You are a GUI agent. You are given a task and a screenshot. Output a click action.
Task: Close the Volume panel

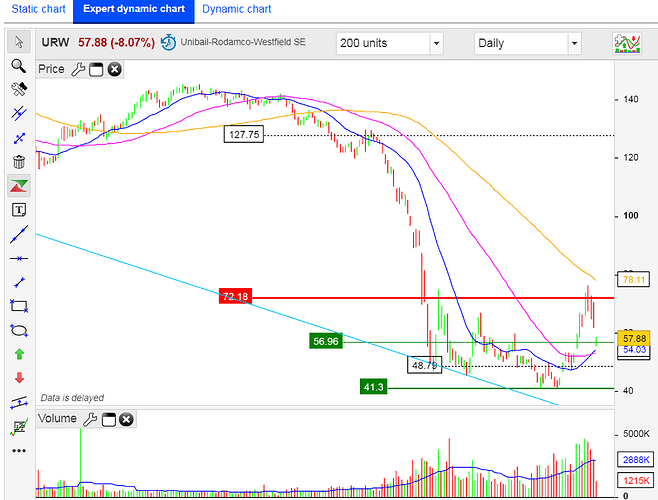(x=126, y=418)
